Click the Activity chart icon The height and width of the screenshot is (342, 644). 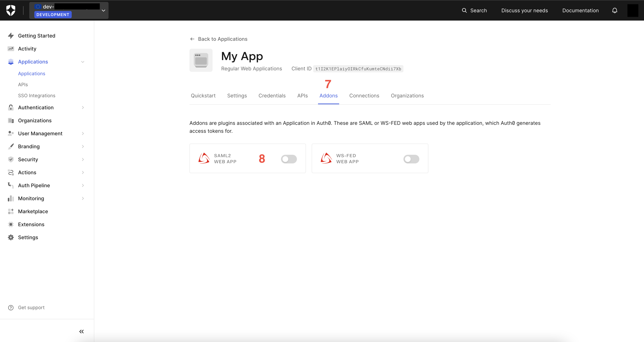tap(11, 49)
